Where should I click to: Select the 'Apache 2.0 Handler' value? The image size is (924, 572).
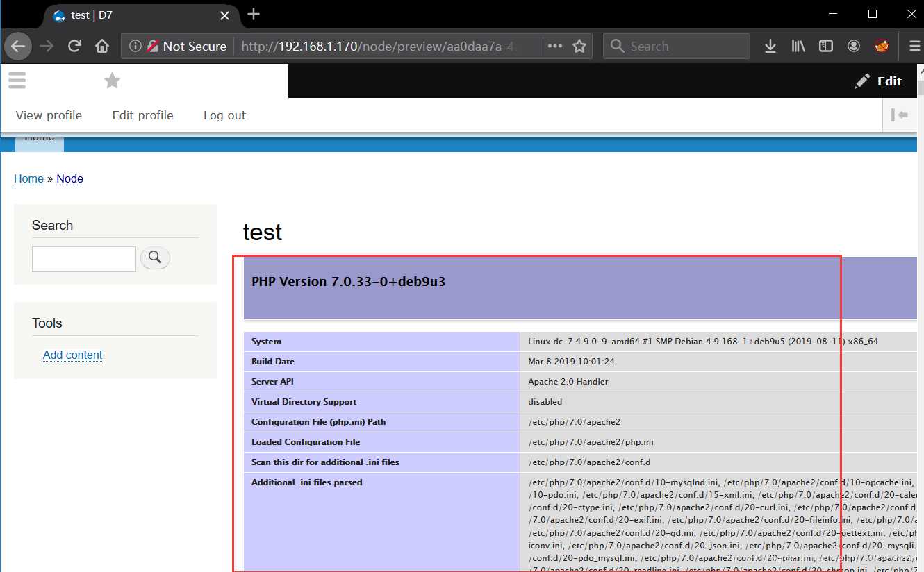tap(568, 382)
